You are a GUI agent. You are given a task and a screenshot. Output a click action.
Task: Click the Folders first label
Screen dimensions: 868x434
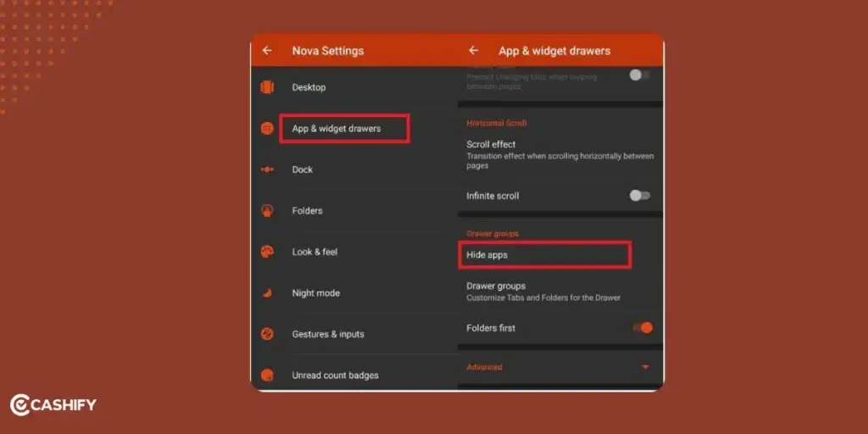point(491,328)
